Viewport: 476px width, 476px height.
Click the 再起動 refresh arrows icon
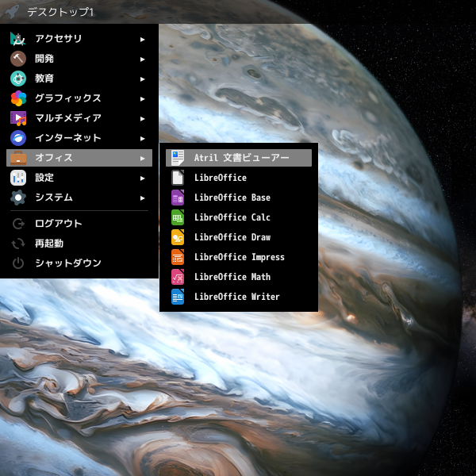click(x=18, y=244)
